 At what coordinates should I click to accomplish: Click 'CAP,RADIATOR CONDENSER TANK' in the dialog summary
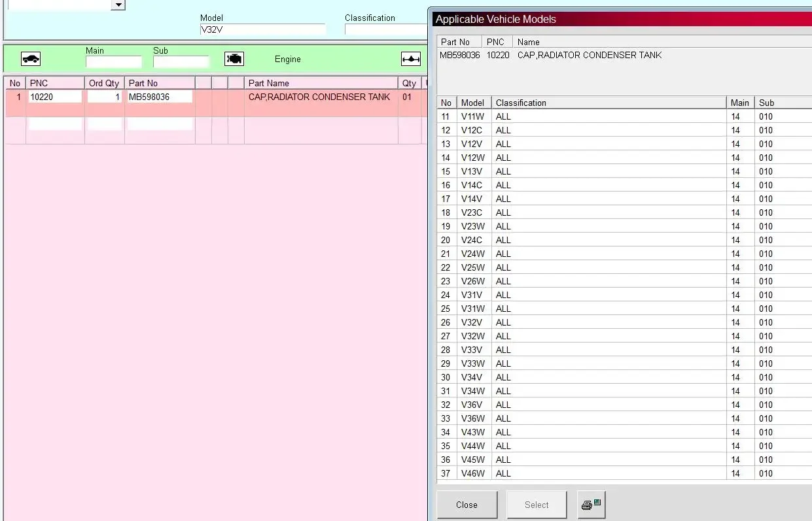coord(590,55)
